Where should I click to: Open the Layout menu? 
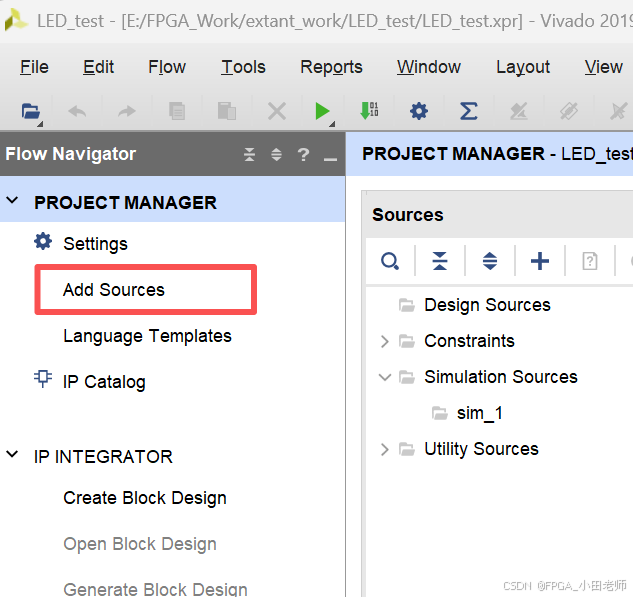(x=523, y=67)
